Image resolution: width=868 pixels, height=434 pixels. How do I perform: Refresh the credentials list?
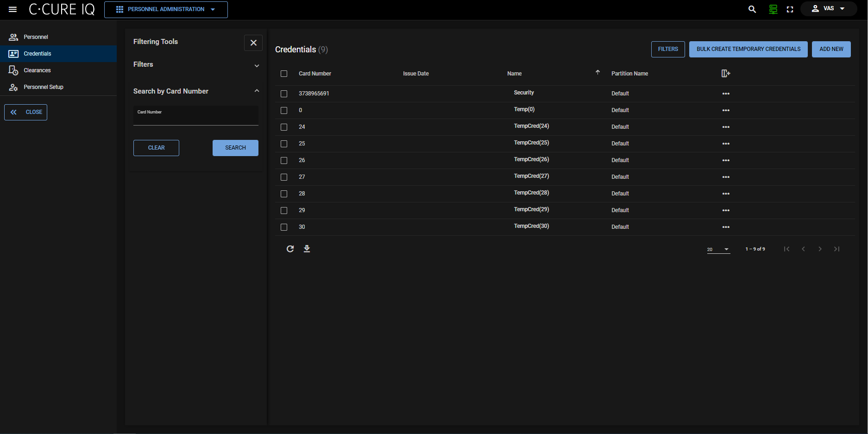[x=290, y=249]
